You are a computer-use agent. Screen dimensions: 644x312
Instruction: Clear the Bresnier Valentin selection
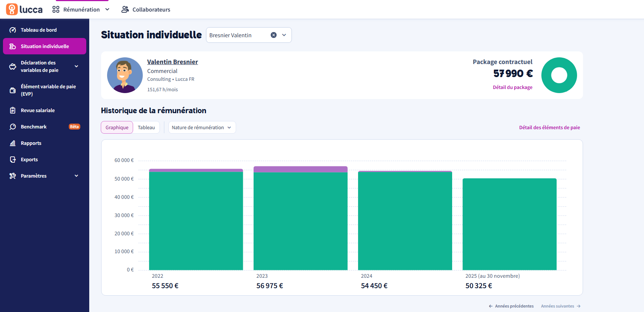(x=274, y=35)
